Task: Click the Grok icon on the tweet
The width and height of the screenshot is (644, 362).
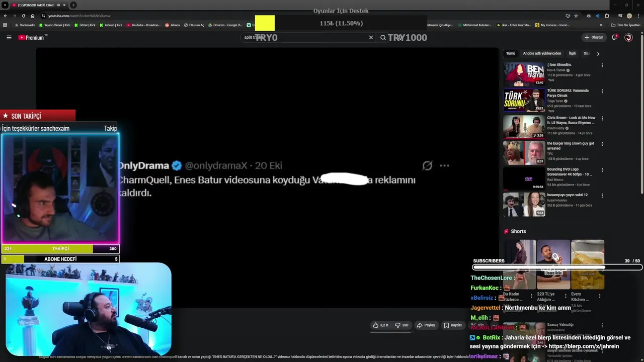Action: pos(427,165)
